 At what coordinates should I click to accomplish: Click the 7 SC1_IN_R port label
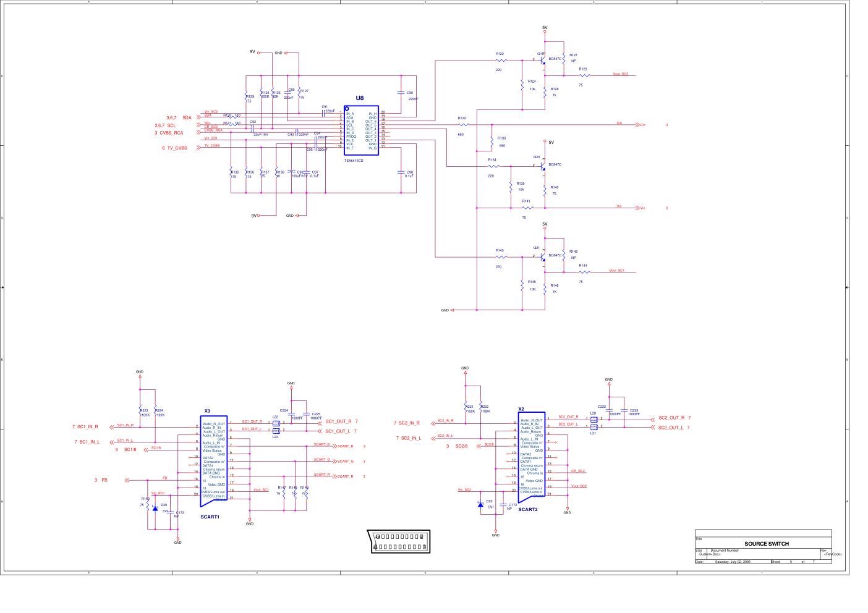click(x=85, y=427)
